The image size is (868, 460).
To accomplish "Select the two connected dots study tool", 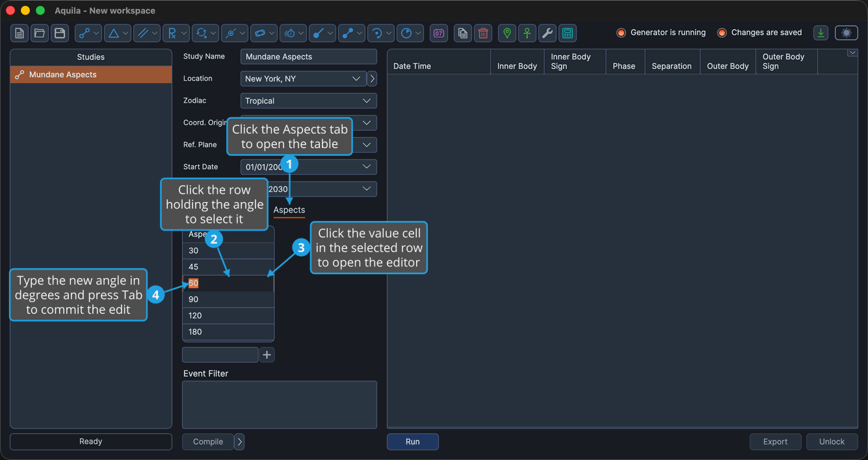I will click(x=347, y=33).
